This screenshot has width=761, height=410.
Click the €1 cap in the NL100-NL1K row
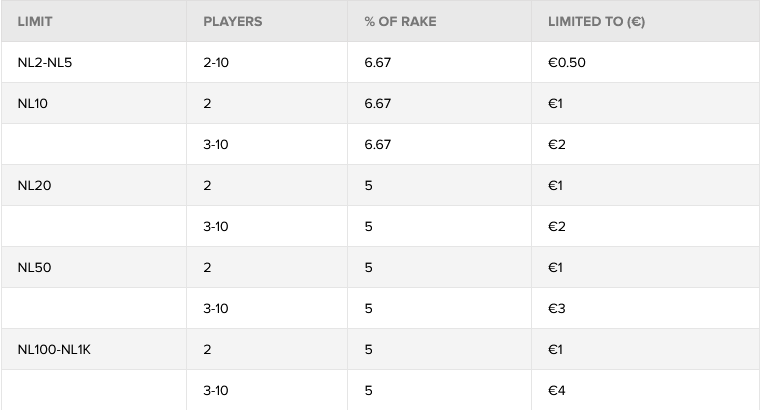556,349
